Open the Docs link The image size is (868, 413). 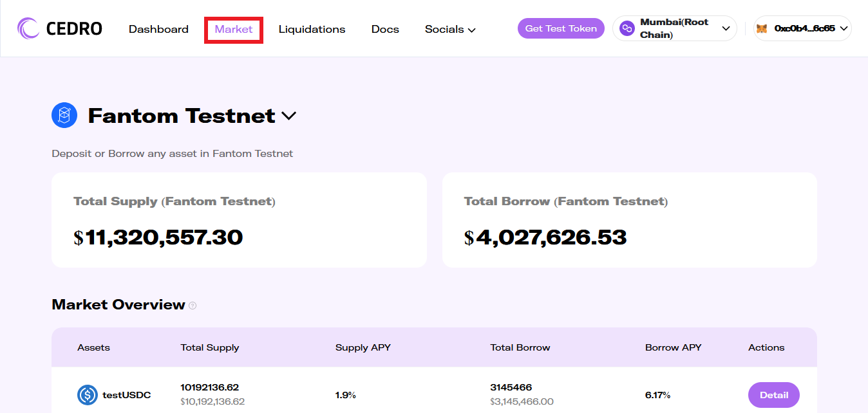(385, 30)
